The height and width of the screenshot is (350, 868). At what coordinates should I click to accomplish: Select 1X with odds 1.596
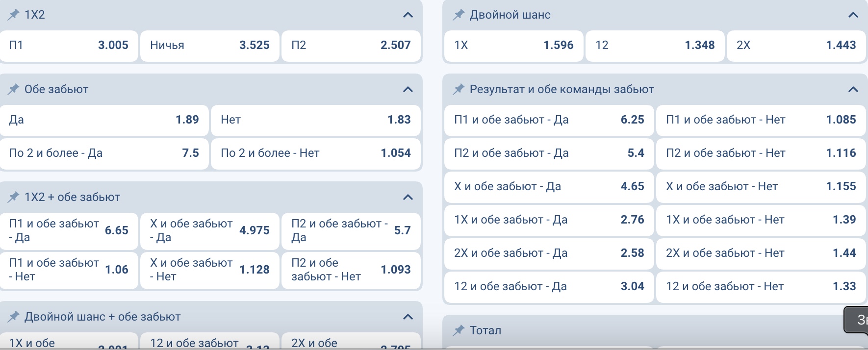coord(513,46)
